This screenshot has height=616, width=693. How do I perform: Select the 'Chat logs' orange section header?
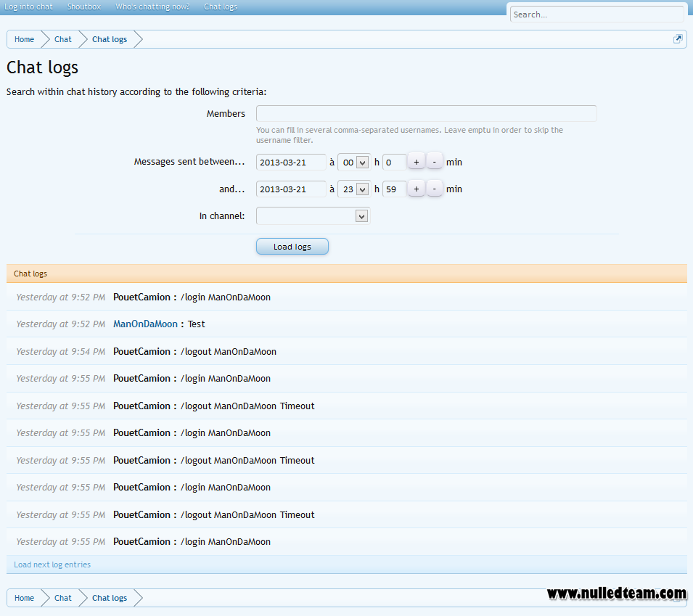coord(347,274)
